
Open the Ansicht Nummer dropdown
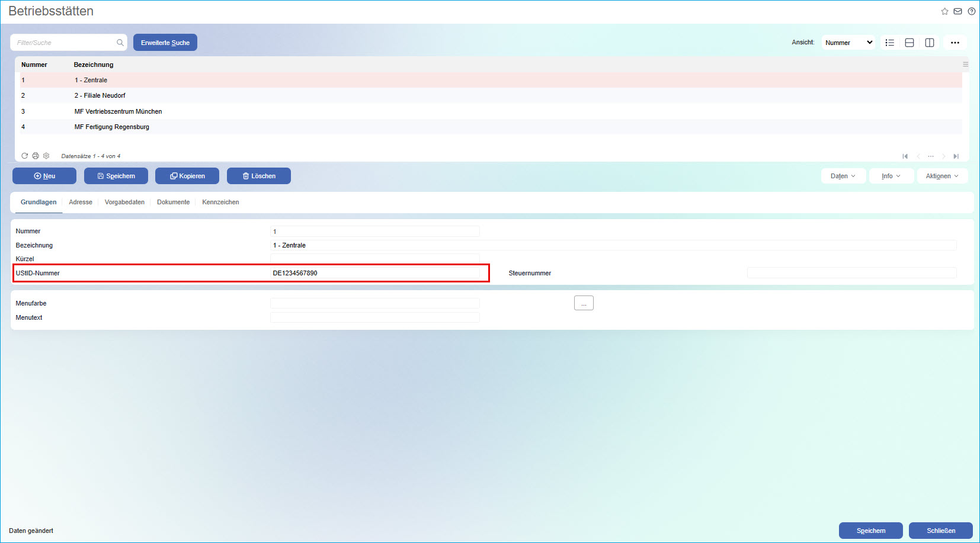(x=848, y=43)
